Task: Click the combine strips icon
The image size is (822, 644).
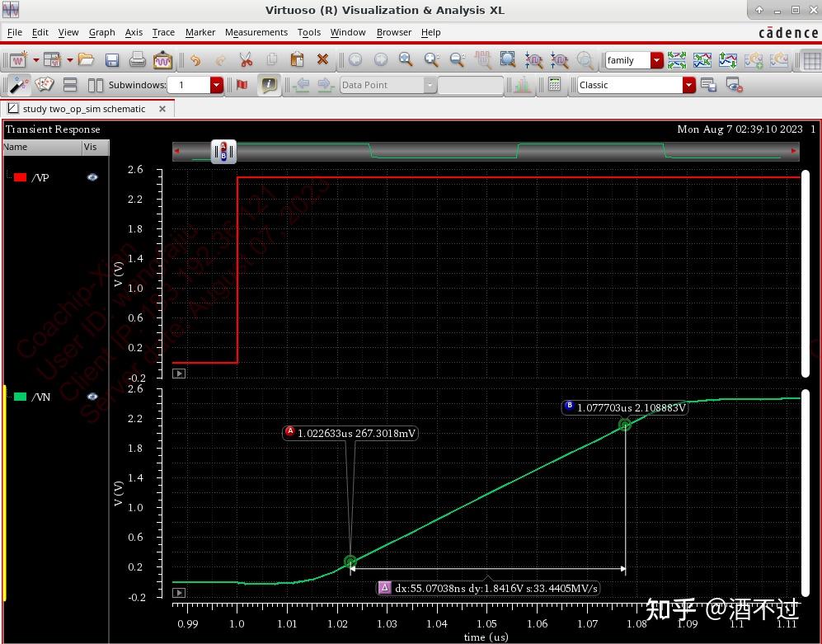Action: click(x=702, y=60)
